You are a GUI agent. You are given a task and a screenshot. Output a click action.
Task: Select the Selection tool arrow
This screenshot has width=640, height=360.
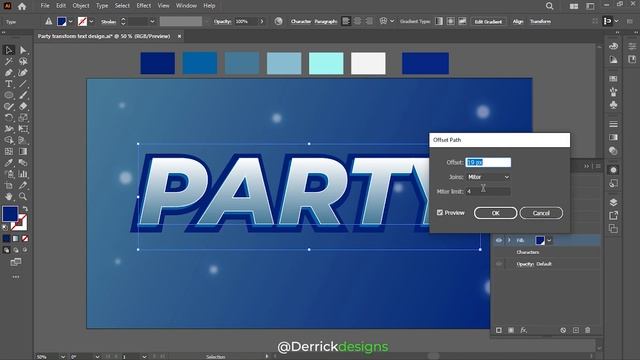pos(9,50)
